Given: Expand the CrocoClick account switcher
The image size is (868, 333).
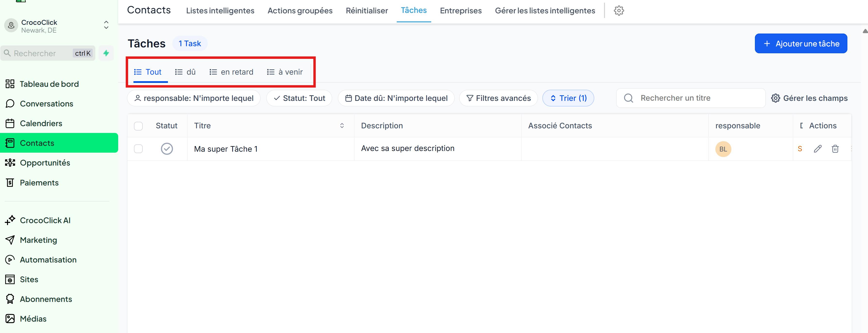Looking at the screenshot, I should coord(106,25).
